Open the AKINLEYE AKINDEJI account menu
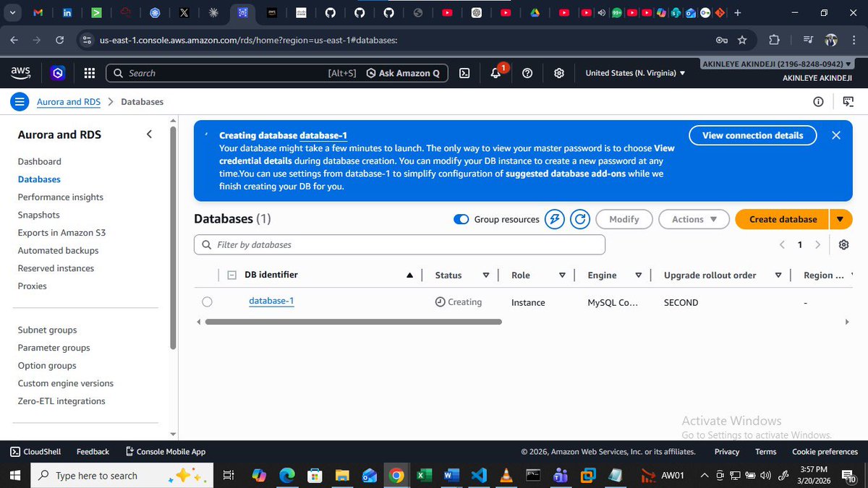This screenshot has height=488, width=868. click(778, 64)
